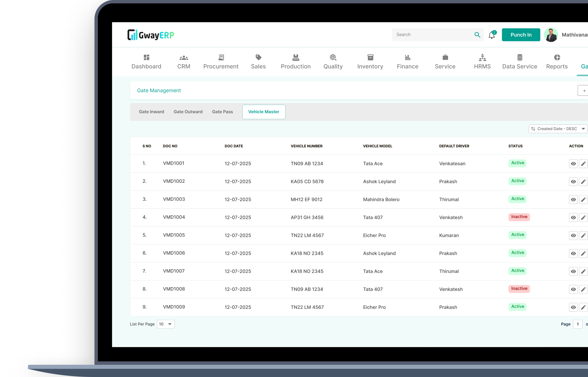Open the List Per Page dropdown
This screenshot has height=377, width=588.
166,324
